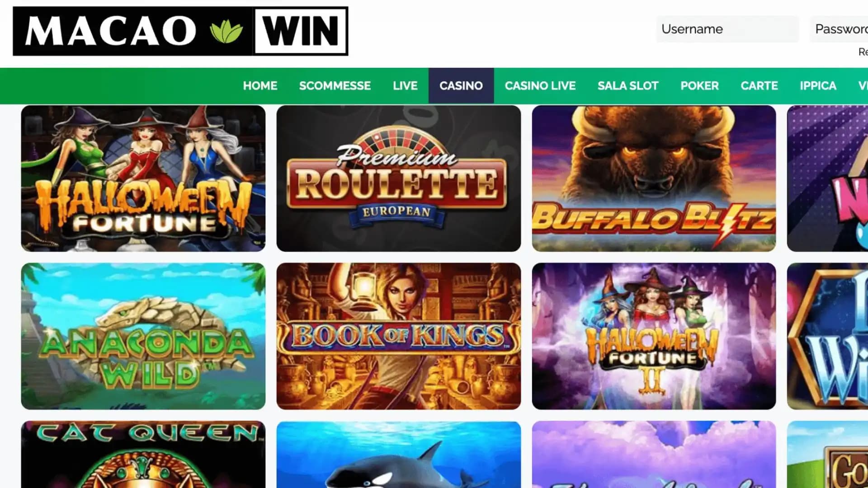Launch Premium Roulette European game
This screenshot has width=868, height=488.
(x=399, y=178)
